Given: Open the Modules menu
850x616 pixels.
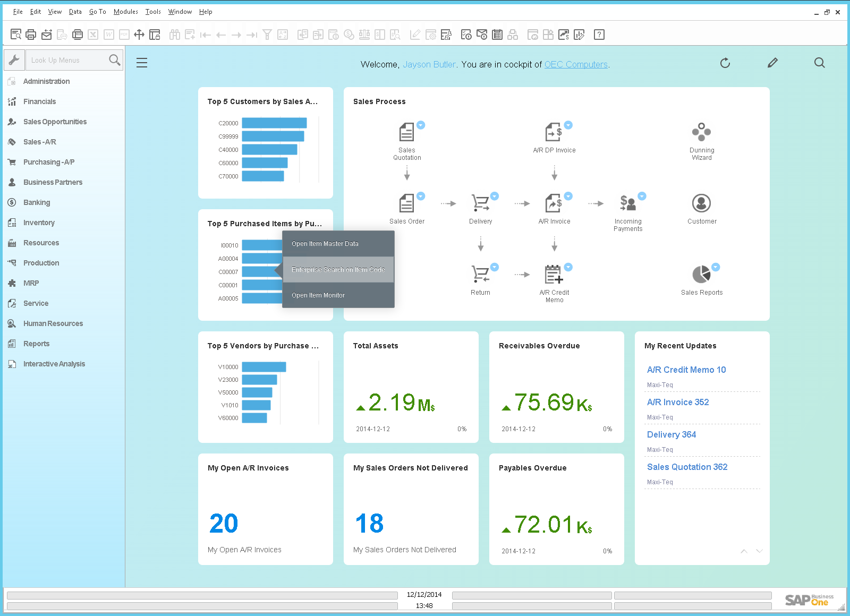Looking at the screenshot, I should click(x=125, y=12).
